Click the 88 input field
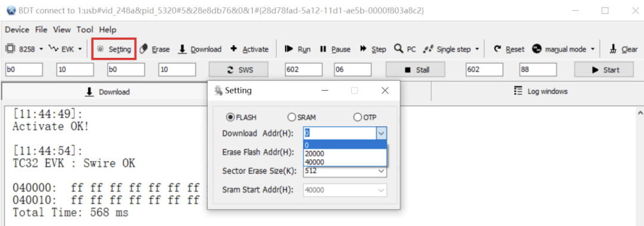This screenshot has width=644, height=226. [538, 70]
